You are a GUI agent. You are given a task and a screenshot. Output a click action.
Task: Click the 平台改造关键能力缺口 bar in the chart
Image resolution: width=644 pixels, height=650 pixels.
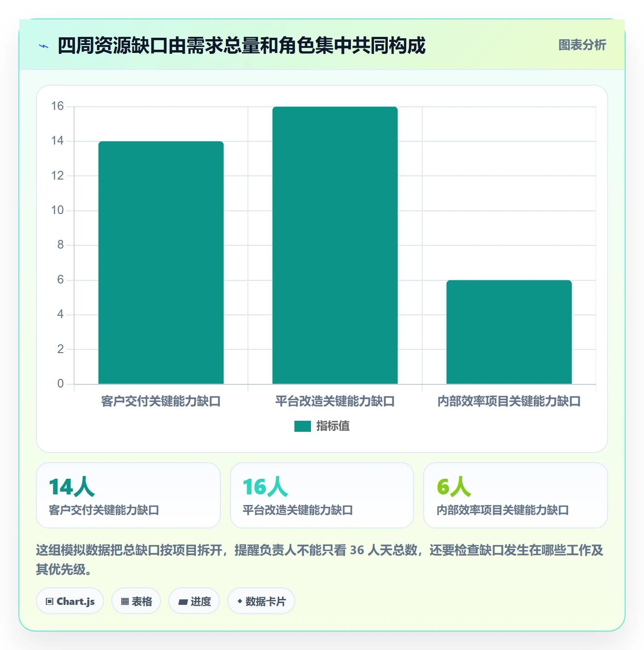coord(335,245)
